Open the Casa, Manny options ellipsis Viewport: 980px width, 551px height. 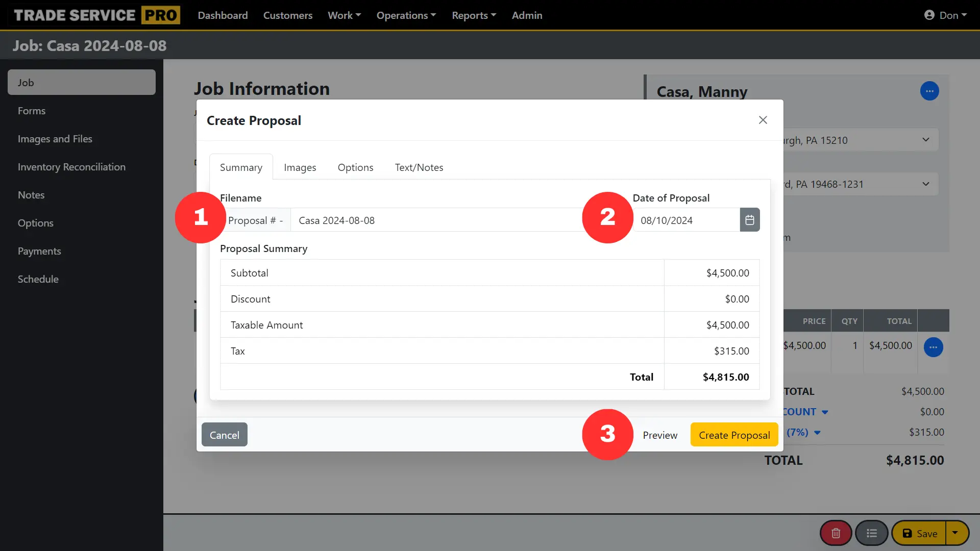pos(929,91)
